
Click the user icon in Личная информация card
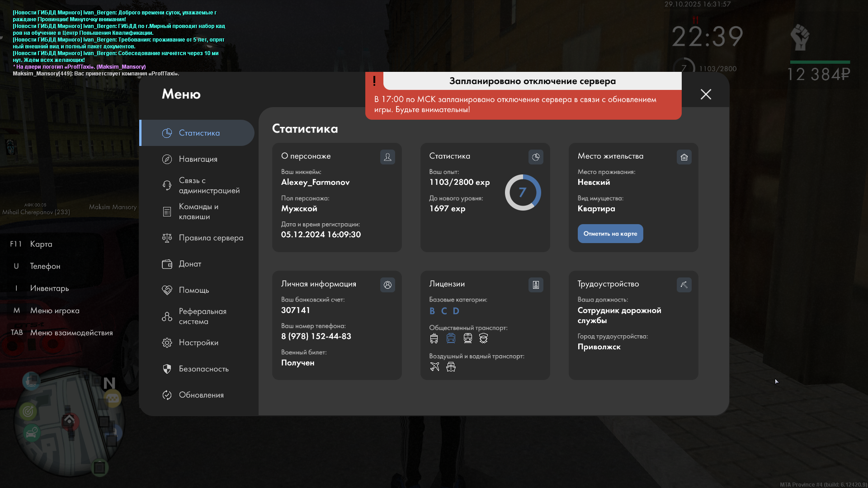click(387, 285)
